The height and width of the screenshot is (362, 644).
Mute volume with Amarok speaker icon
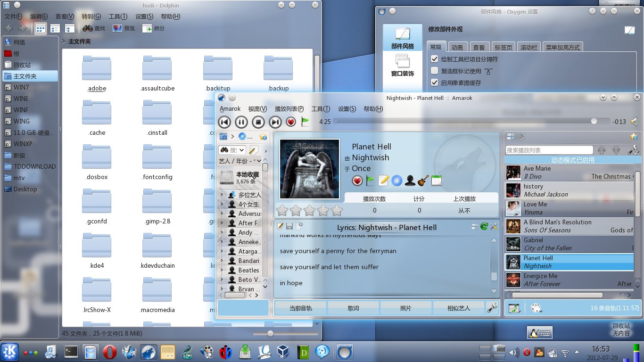click(x=635, y=122)
